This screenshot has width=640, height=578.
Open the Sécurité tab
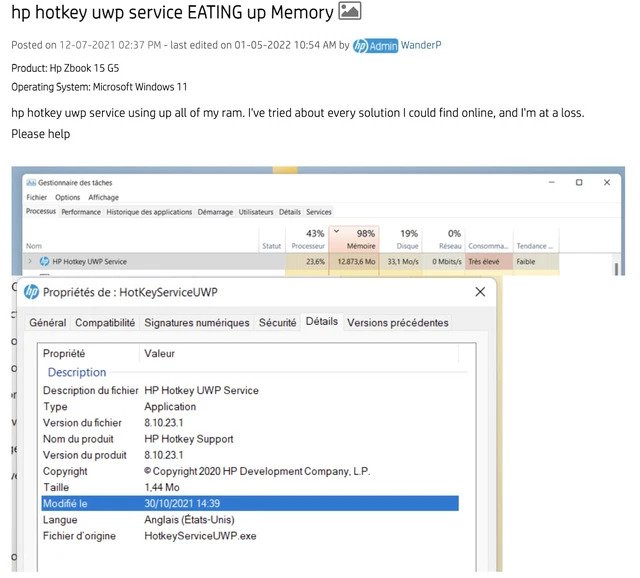278,322
